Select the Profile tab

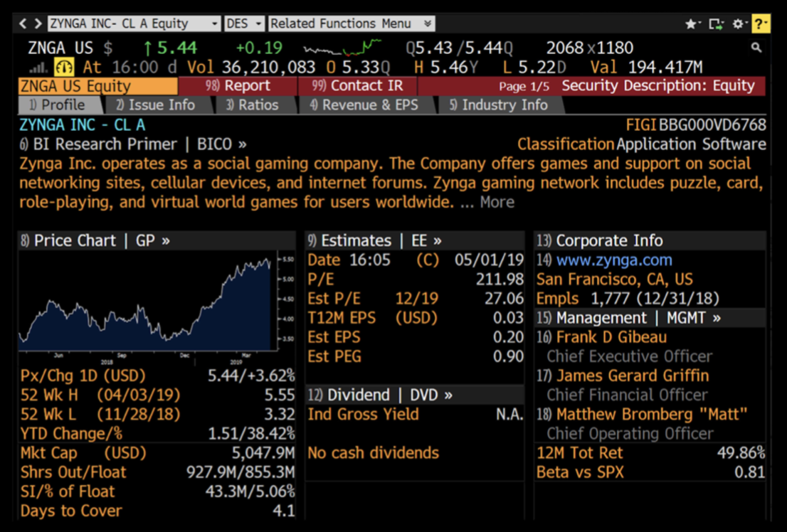tap(60, 105)
